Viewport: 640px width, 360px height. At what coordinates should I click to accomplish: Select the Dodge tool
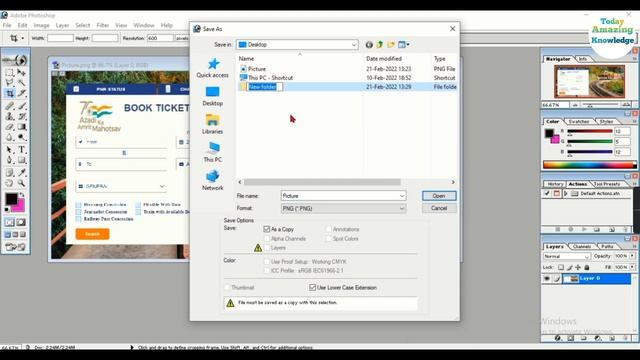click(22, 138)
